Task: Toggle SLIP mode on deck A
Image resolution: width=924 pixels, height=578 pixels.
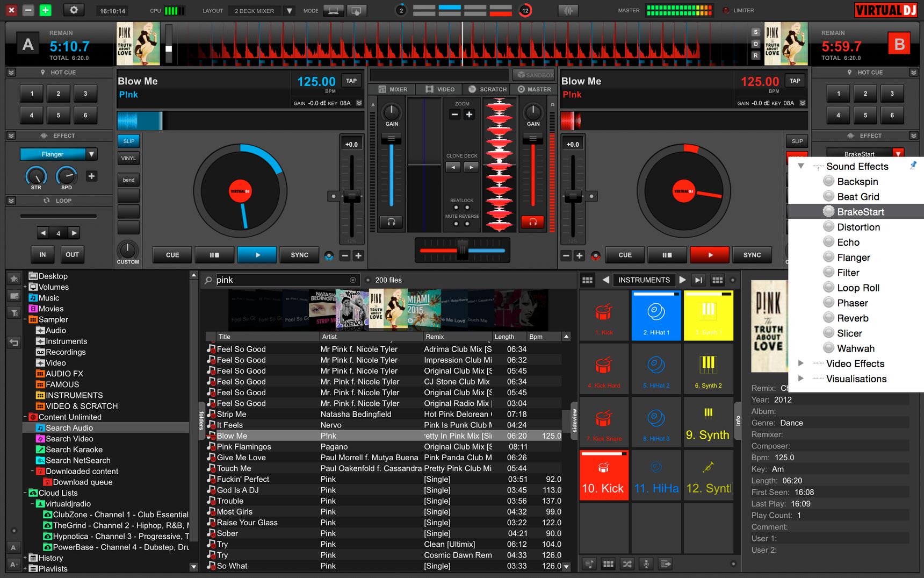Action: [129, 141]
